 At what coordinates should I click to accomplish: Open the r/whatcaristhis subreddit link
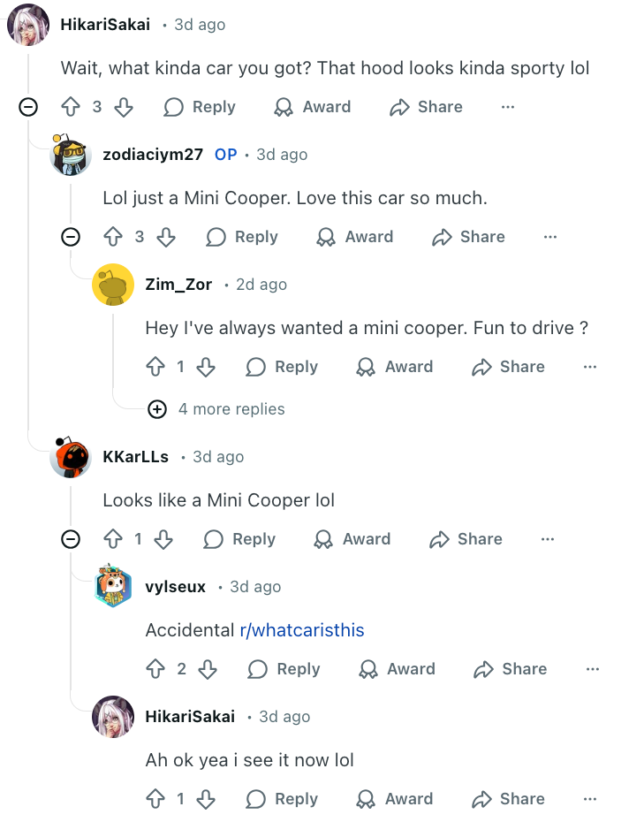(302, 630)
